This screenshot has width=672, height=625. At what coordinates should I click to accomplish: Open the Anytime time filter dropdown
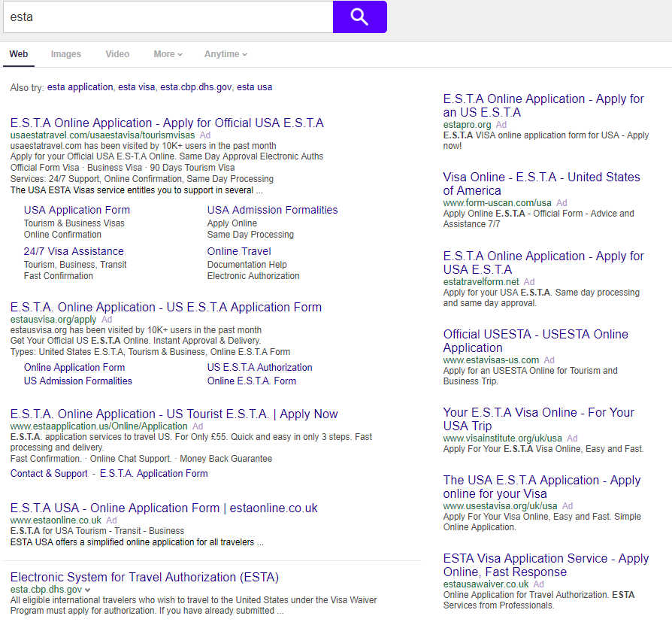coord(226,54)
